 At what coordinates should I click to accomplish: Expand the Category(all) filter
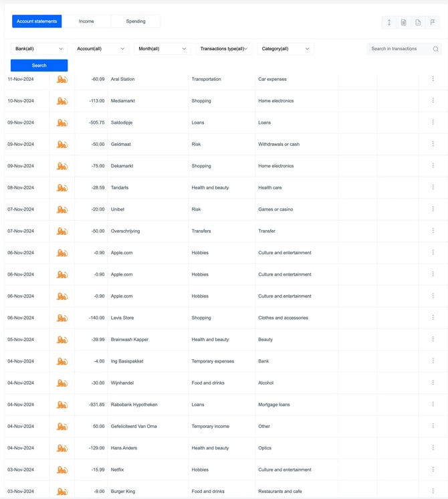285,49
